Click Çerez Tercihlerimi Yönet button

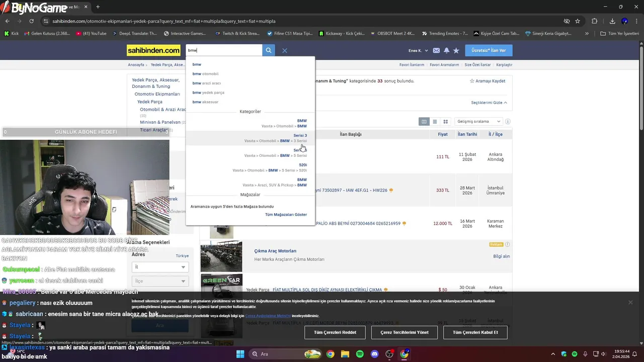[x=405, y=332]
